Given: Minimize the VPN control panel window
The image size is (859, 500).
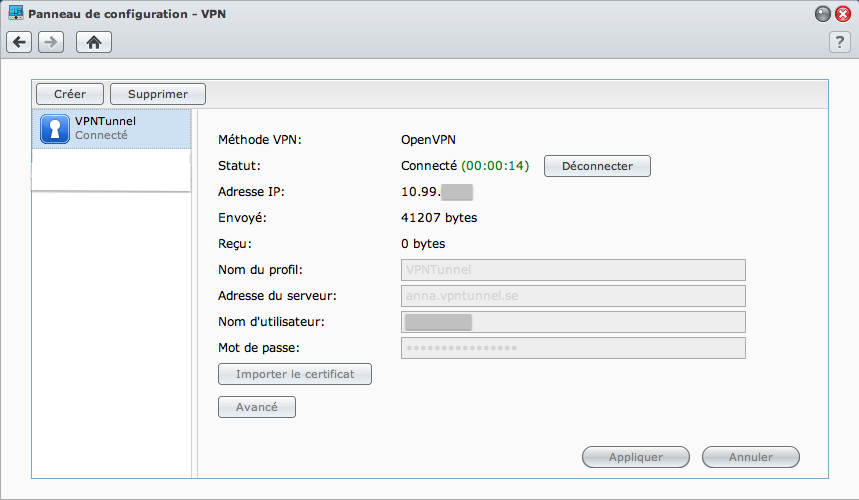Looking at the screenshot, I should click(822, 14).
